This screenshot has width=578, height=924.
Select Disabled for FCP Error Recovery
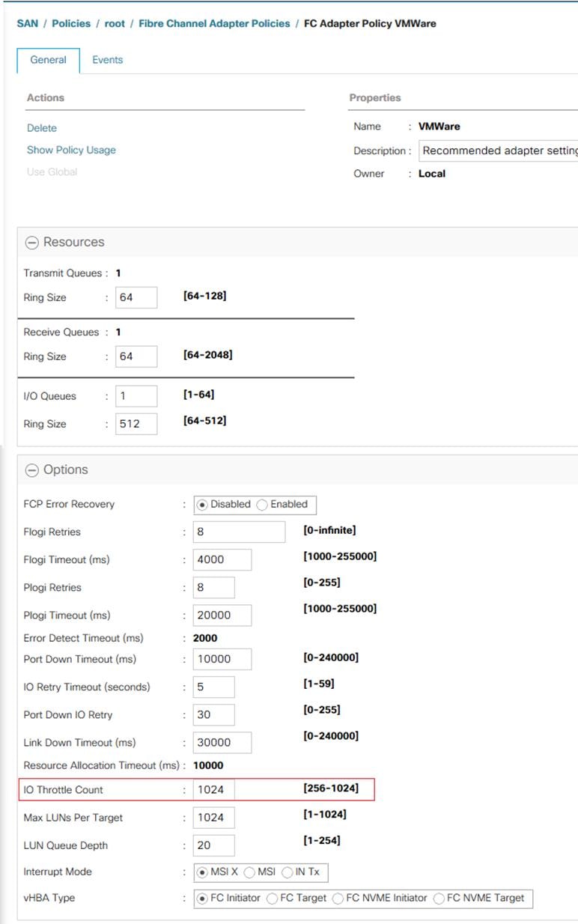point(202,505)
